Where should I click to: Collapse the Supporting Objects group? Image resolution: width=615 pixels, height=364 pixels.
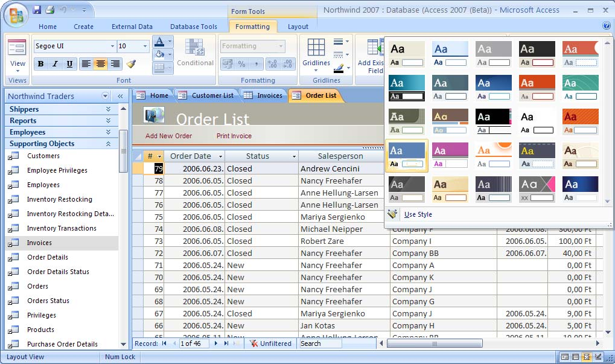(108, 144)
